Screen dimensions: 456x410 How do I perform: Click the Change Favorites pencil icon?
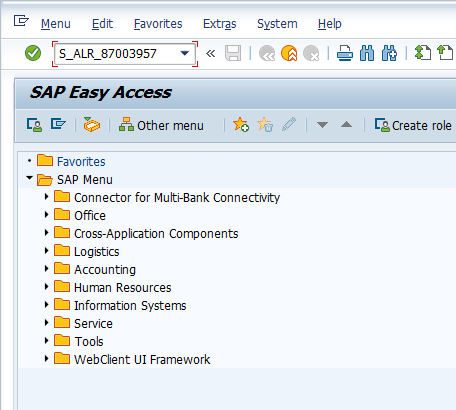tap(289, 124)
